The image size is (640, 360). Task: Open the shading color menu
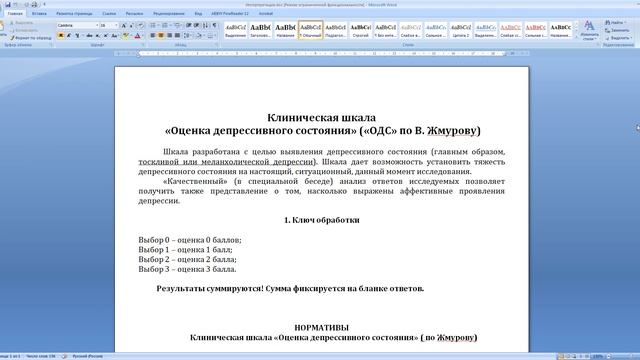click(200, 36)
